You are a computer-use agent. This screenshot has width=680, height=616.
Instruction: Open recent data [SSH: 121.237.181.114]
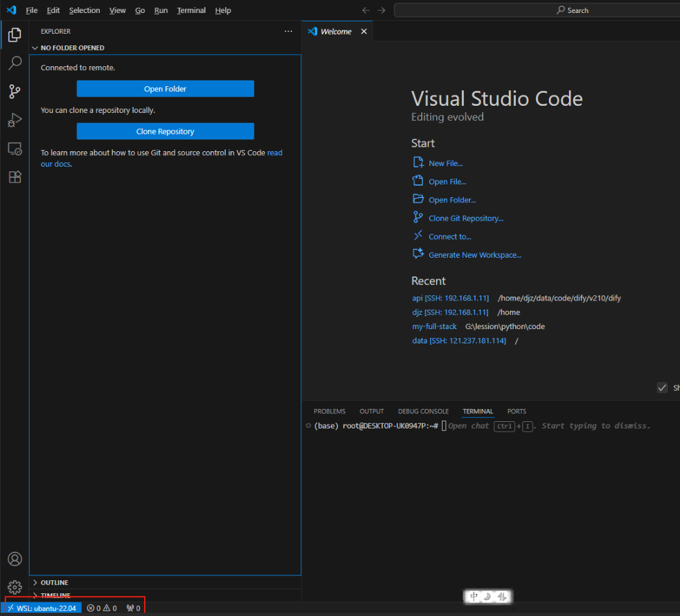click(x=459, y=341)
